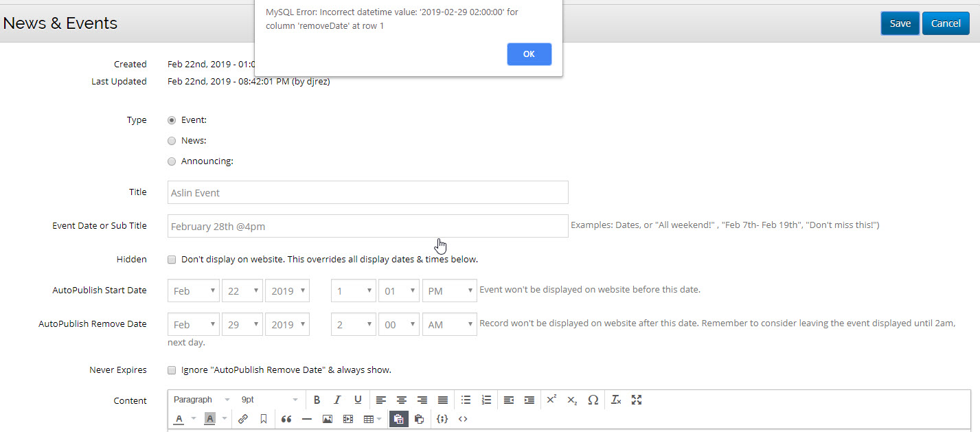Insert a link using the chain icon
Image resolution: width=980 pixels, height=432 pixels.
243,419
